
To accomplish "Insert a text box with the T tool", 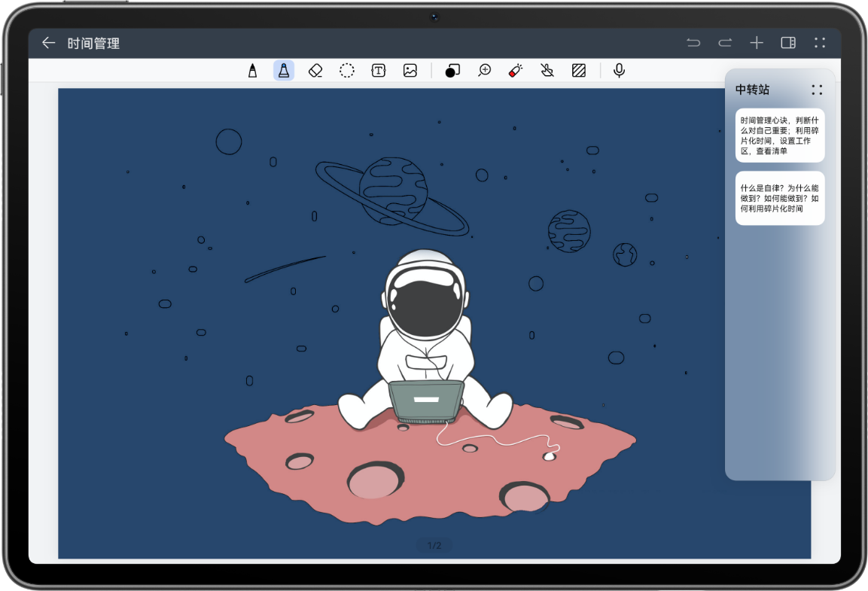I will [379, 71].
